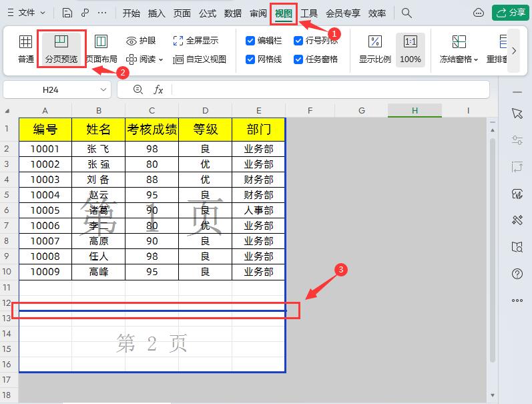Toggle the Task Pane (任务窗格) checkbox
This screenshot has height=404, width=532.
298,59
